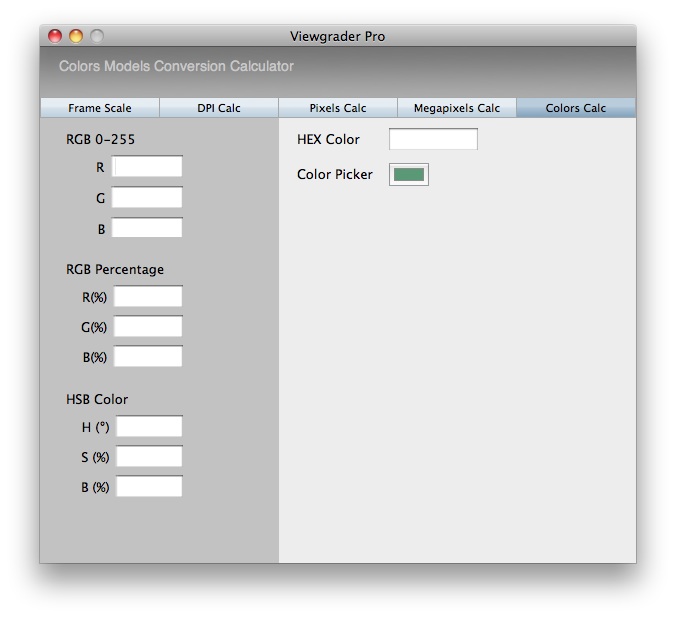Open the green Color Picker swatch

pyautogui.click(x=409, y=174)
